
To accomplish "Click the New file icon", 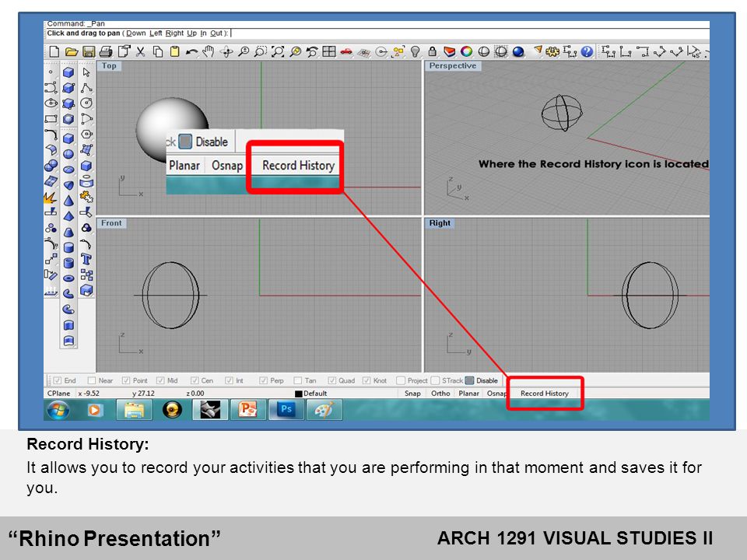I will (54, 51).
